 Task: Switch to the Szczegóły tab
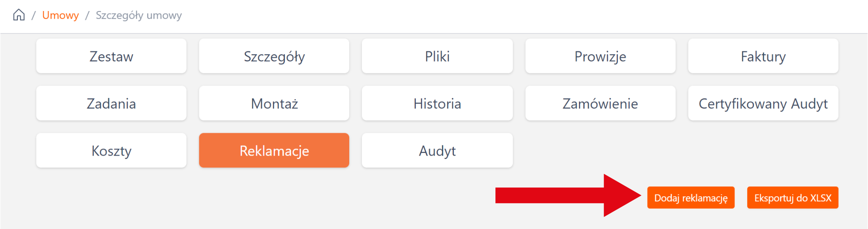[x=274, y=56]
